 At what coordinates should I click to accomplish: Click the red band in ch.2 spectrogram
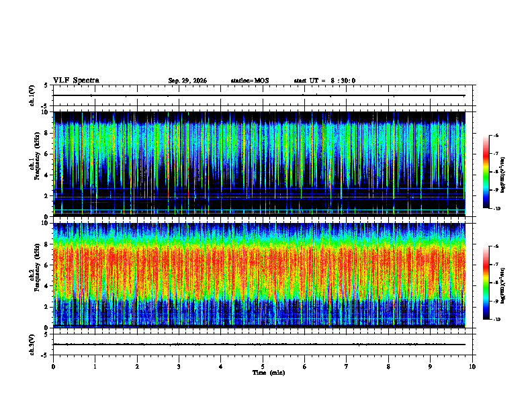tap(259, 265)
